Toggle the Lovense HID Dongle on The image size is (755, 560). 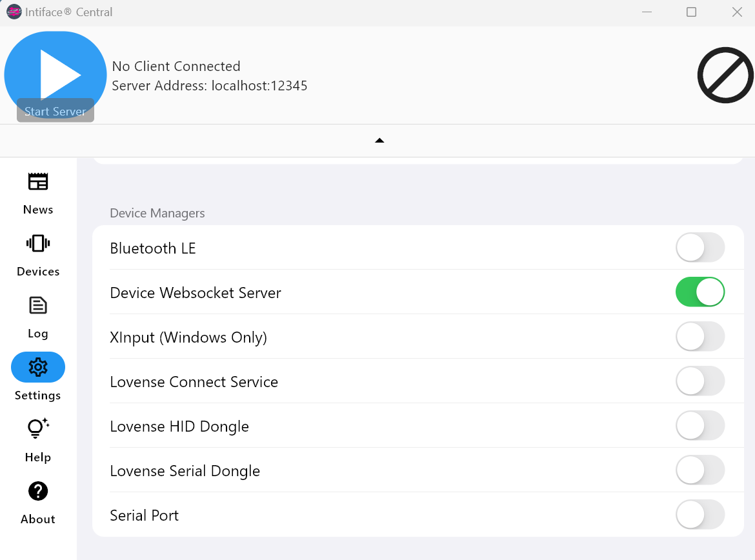(700, 425)
